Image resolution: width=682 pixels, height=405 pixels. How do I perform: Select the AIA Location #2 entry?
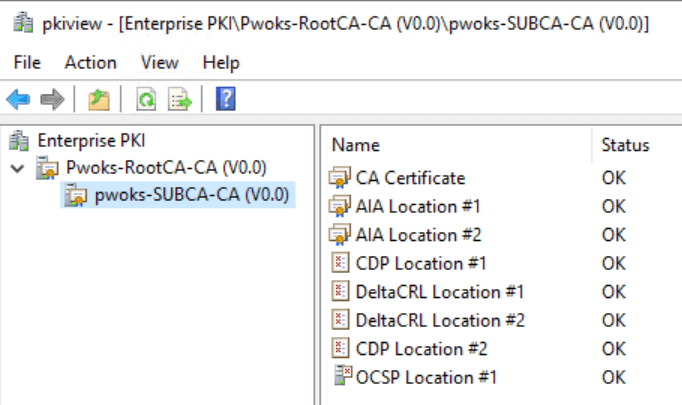click(418, 235)
